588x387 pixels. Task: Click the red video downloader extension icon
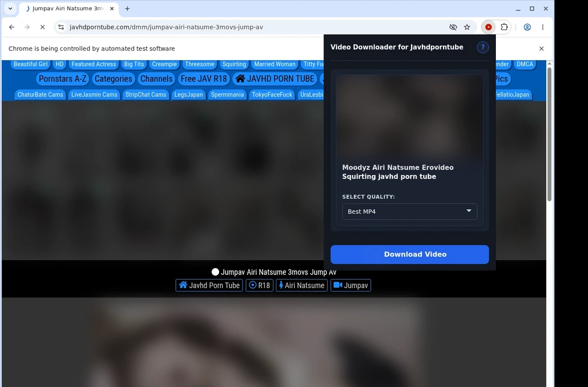[489, 27]
